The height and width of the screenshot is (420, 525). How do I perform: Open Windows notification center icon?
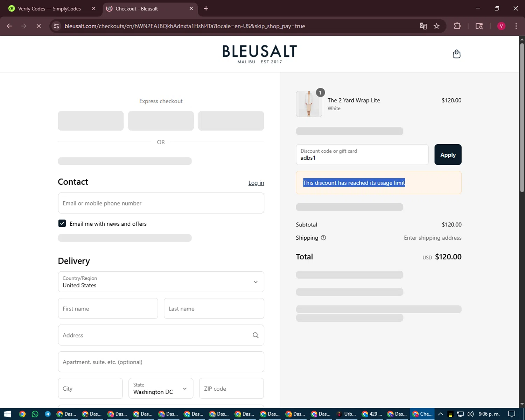tap(512, 414)
